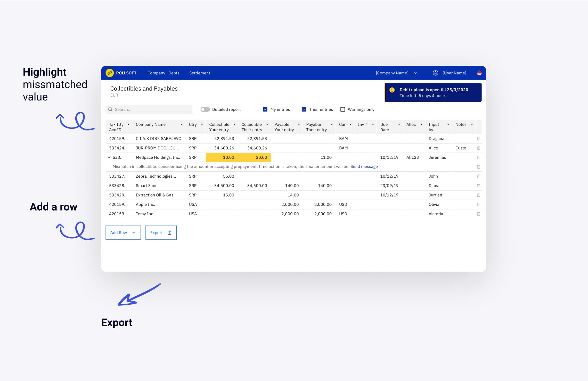Delete the Smart Sand row

[479, 186]
